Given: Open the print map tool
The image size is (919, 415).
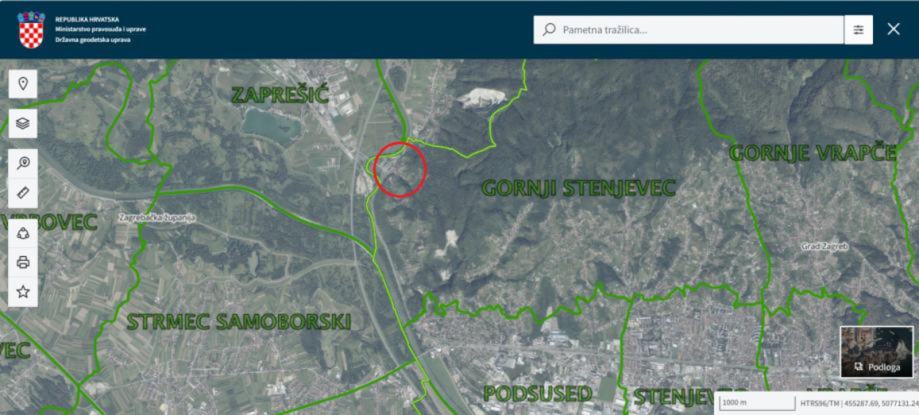Looking at the screenshot, I should tap(23, 263).
